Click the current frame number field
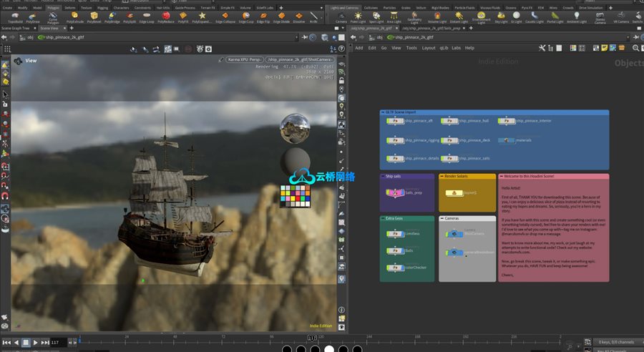644x352 pixels. (59, 343)
